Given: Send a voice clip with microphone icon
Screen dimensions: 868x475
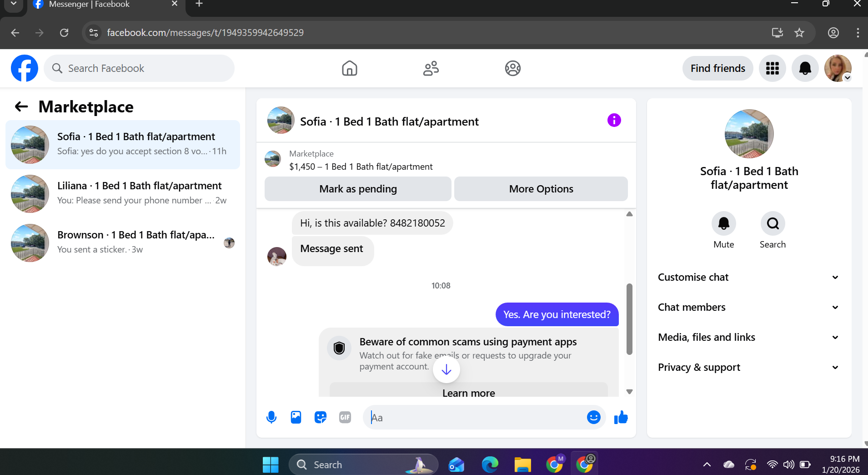Looking at the screenshot, I should [271, 417].
